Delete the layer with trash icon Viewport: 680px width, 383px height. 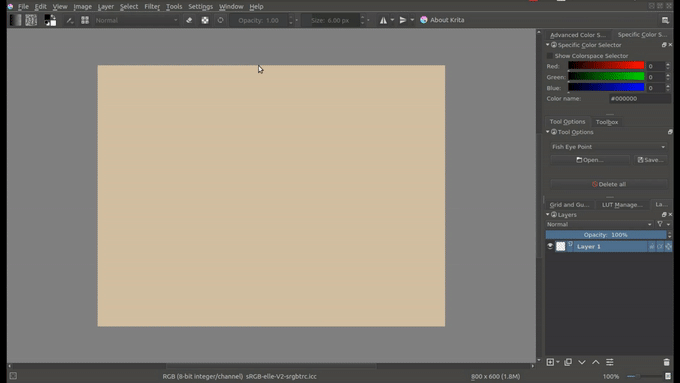coord(667,362)
